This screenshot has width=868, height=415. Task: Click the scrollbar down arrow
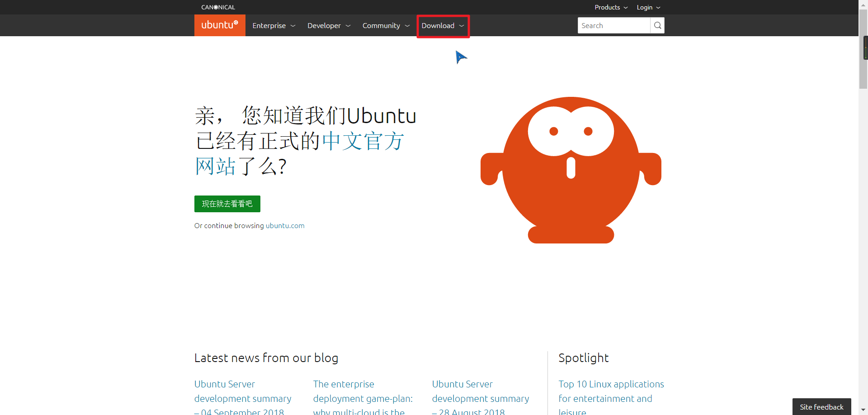pyautogui.click(x=863, y=410)
